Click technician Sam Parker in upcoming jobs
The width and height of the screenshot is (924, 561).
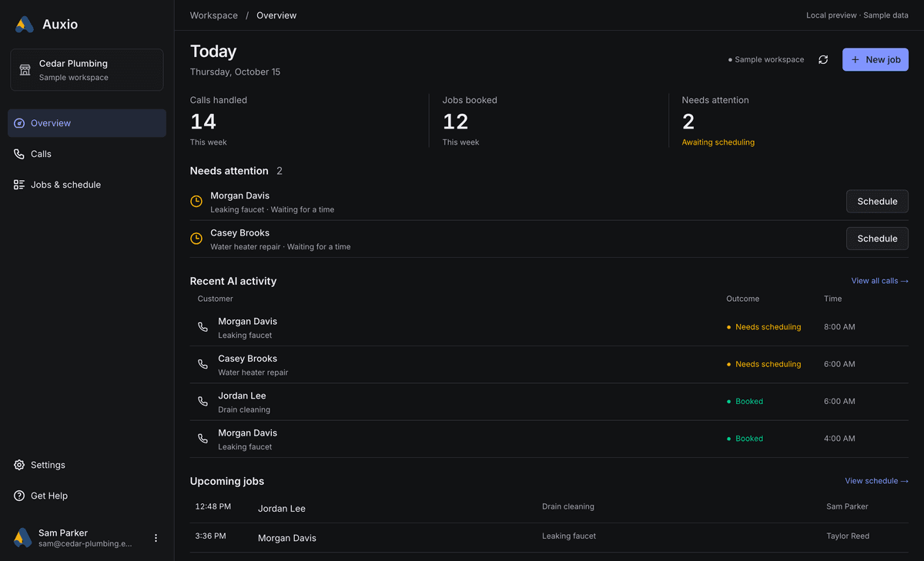847,506
